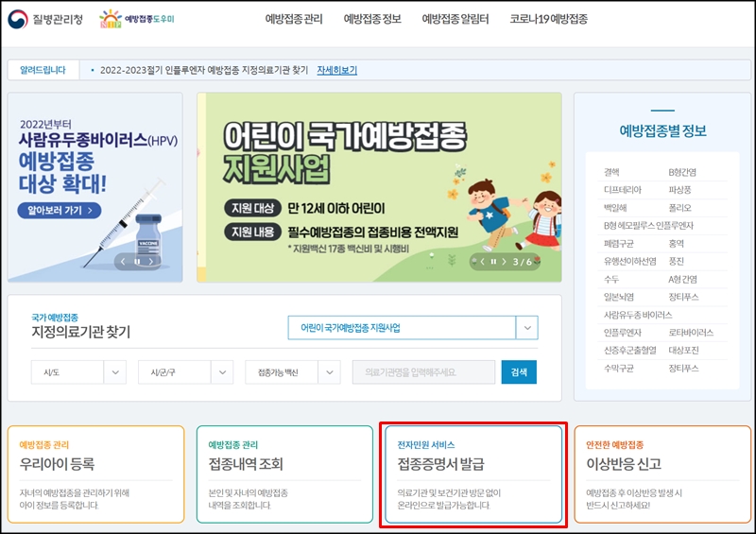
Task: Click the 신증후군출혈열 link
Action: pyautogui.click(x=630, y=351)
